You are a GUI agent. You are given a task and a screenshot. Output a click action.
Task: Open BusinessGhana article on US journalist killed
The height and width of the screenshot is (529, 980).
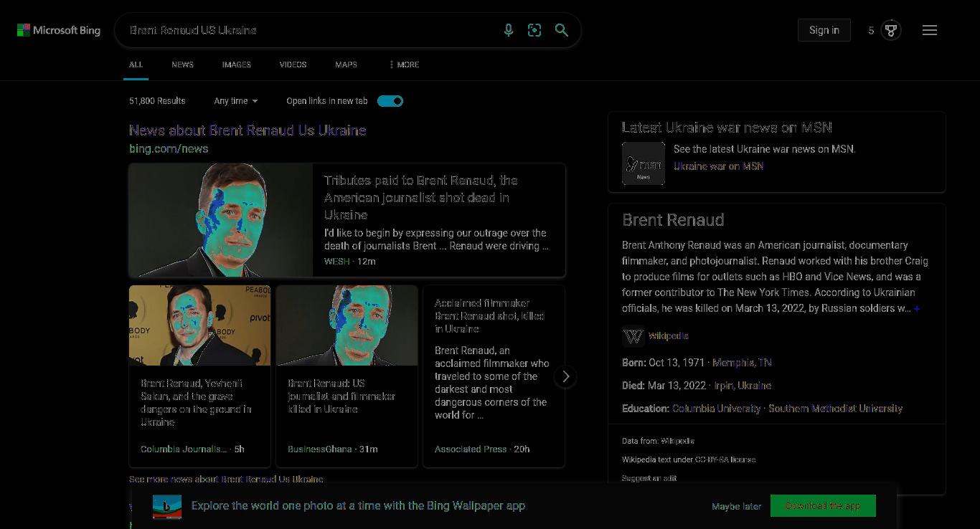(341, 396)
